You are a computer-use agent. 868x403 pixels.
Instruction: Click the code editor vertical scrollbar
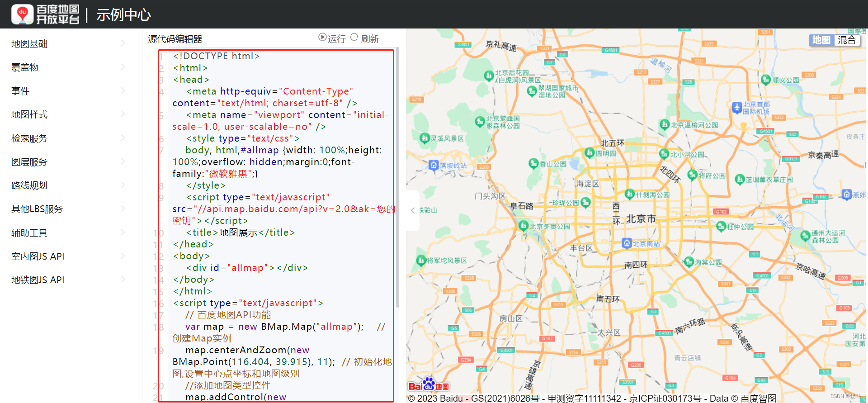coord(397,176)
